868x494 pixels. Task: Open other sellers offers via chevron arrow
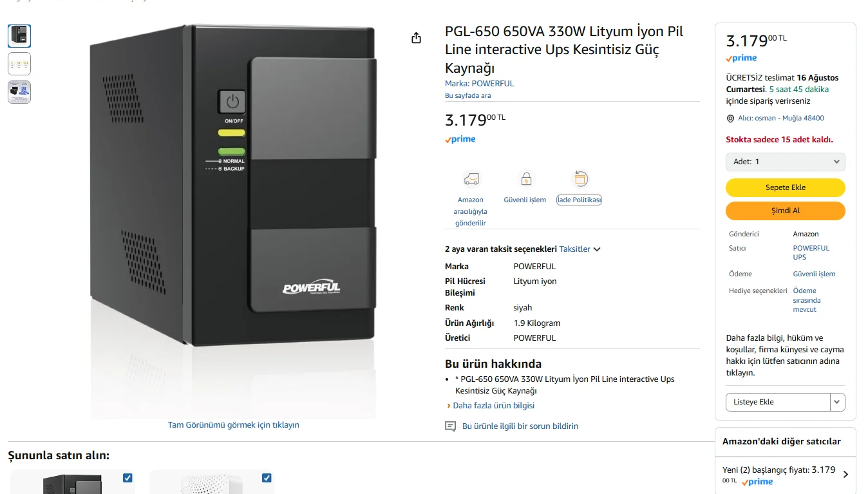pos(845,474)
